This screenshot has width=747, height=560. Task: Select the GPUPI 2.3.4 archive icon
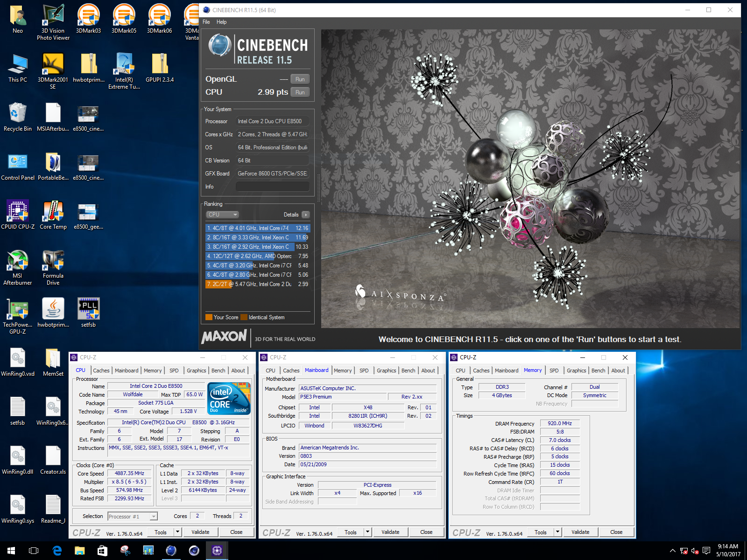pyautogui.click(x=160, y=68)
